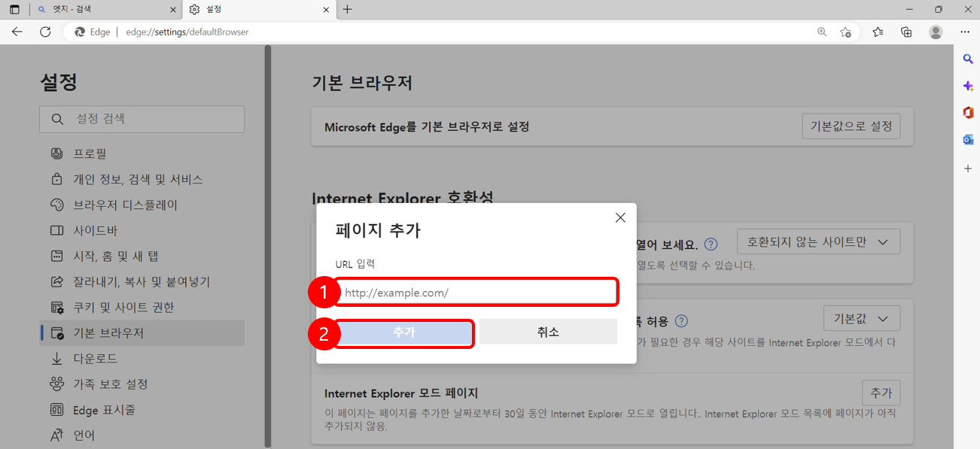Click the magnifier icon in 설정 검색
Screen dimensions: 980x449
[x=57, y=119]
